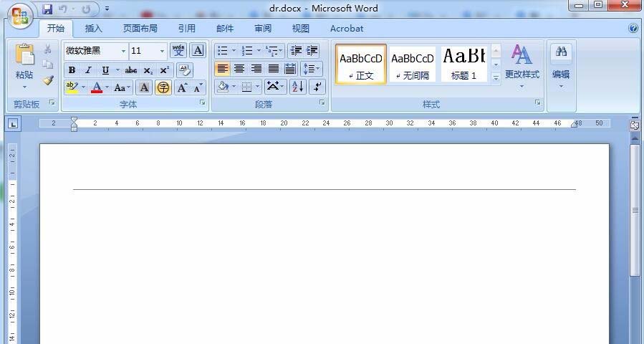Toggle Superscript formatting

[x=164, y=70]
